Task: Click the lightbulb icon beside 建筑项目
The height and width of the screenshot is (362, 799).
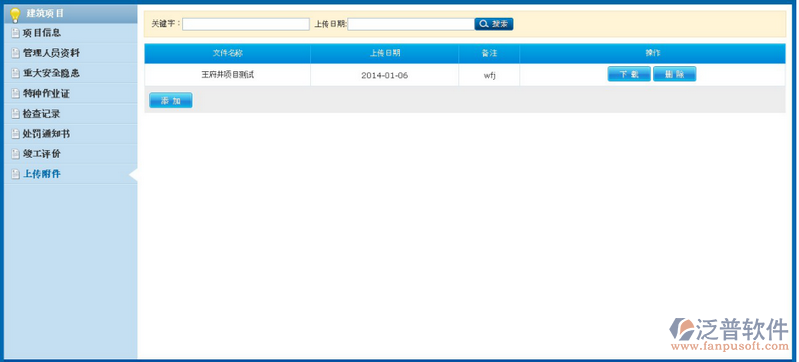Action: coord(15,14)
